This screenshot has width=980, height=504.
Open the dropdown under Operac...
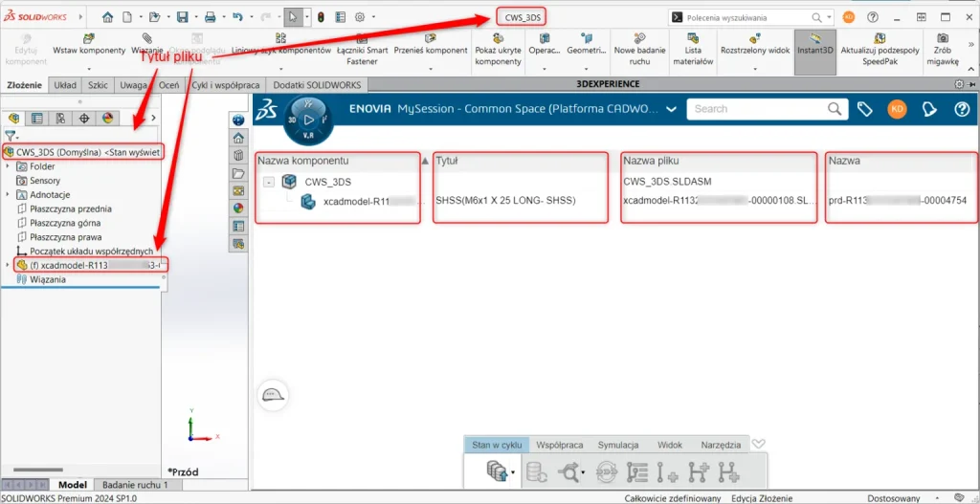544,69
